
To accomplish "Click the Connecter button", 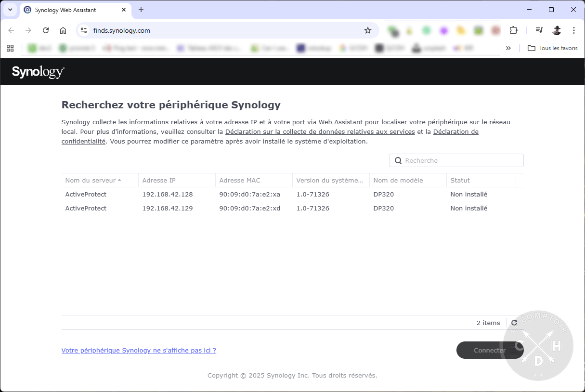I will tap(490, 350).
